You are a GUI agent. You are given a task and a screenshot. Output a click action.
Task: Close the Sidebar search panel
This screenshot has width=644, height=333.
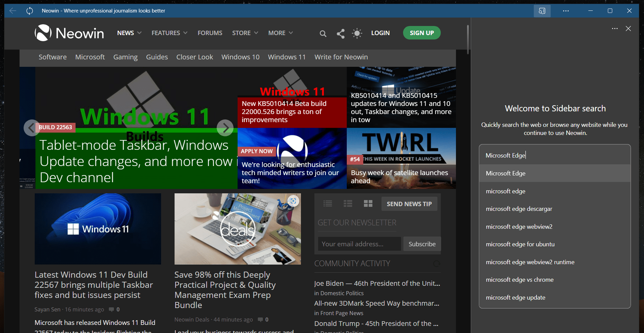[628, 29]
